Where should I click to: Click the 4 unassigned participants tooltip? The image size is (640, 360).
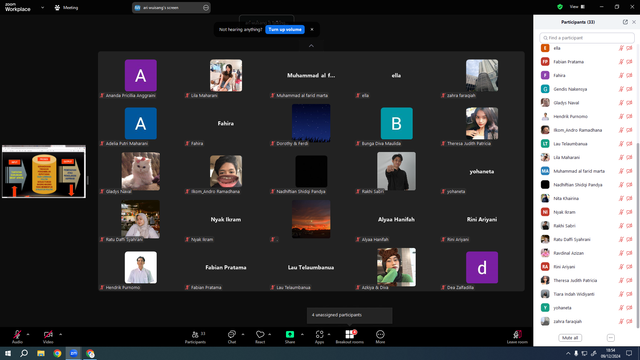click(x=349, y=315)
